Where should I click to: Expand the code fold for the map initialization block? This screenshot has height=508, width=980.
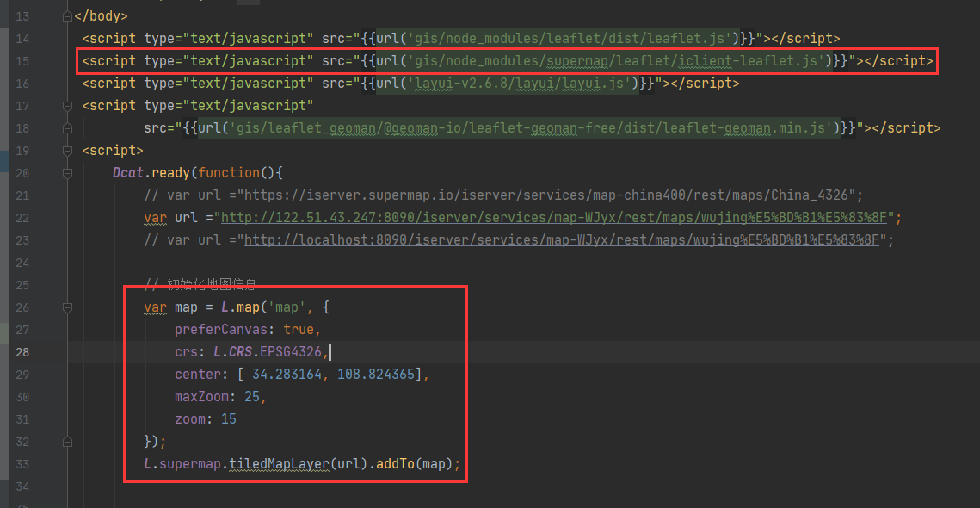[x=67, y=307]
